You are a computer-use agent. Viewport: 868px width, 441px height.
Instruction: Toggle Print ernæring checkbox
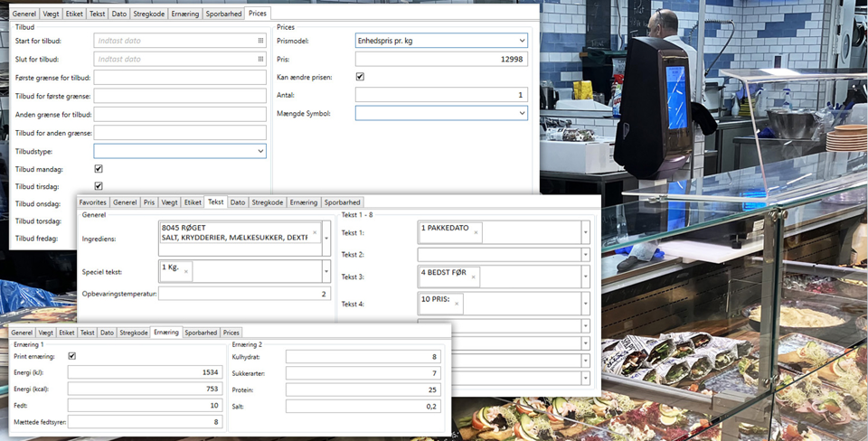72,356
